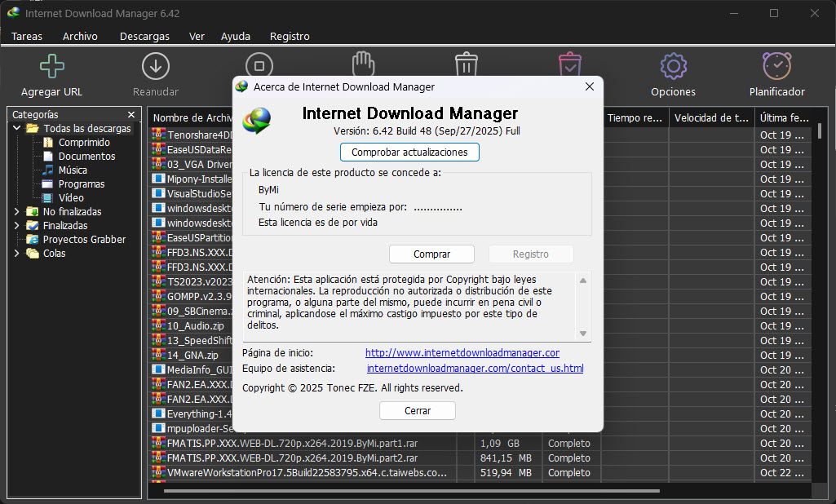
Task: Click the 10_Audio.zip archive icon
Action: (x=158, y=325)
